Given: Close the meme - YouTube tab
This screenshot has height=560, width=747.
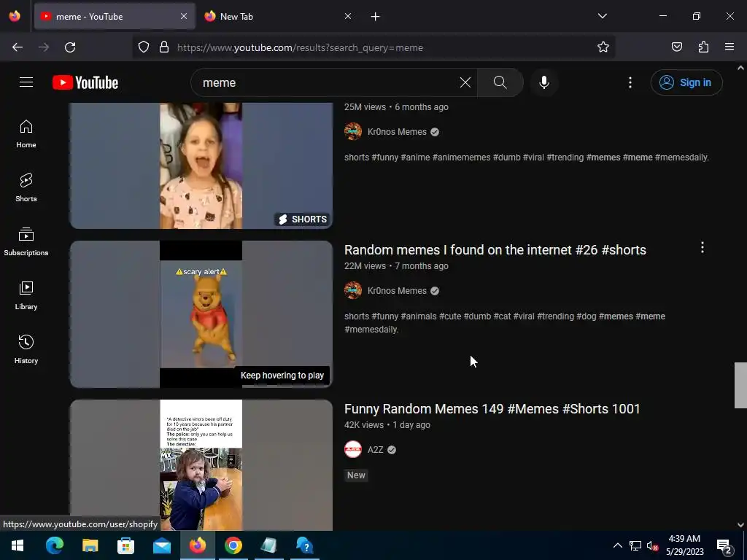Looking at the screenshot, I should [x=184, y=17].
